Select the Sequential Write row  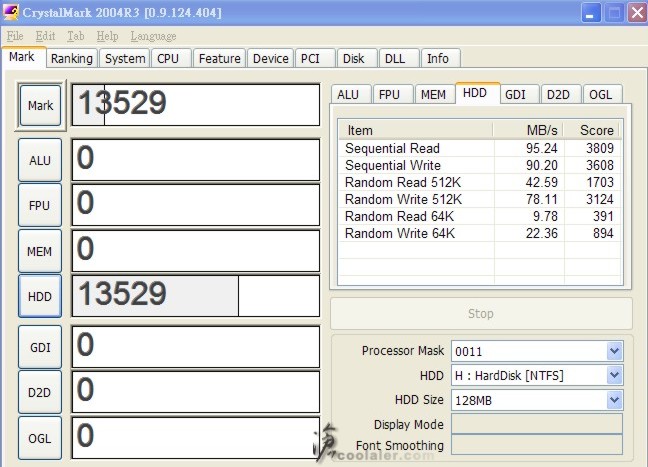coord(480,165)
